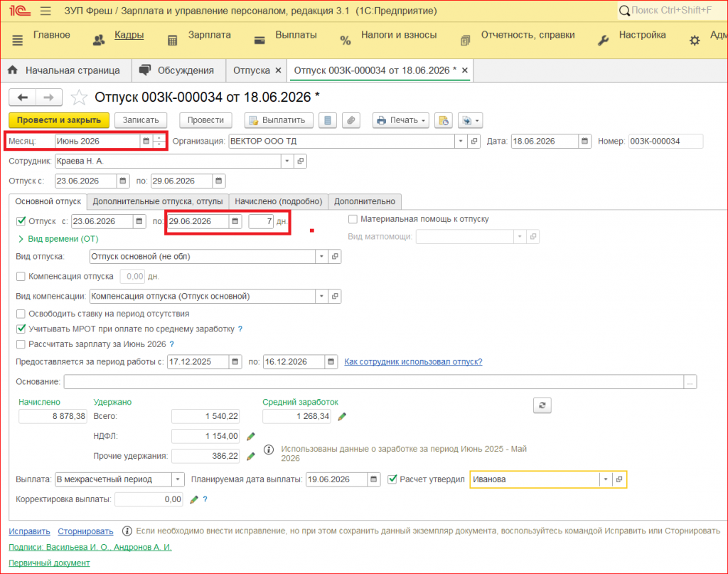Uncheck Учитывать МРОТ при оплате по среднему заработку
This screenshot has width=728, height=574.
pos(21,329)
